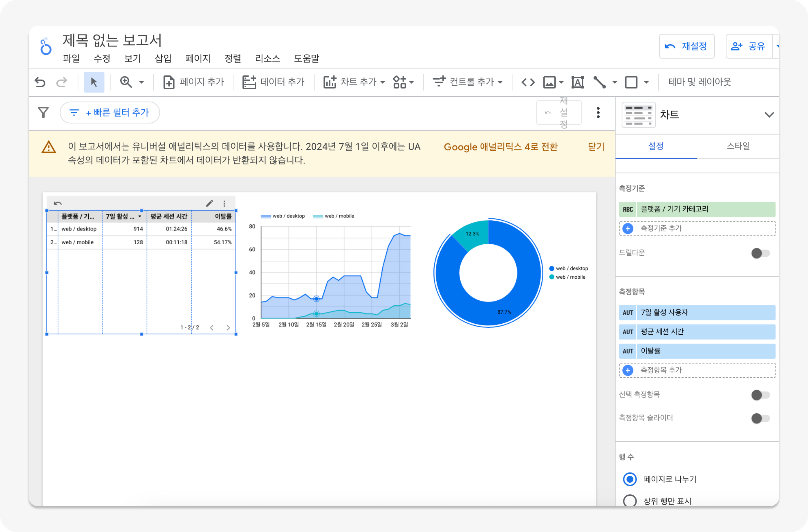Go to next table page arrow
808x532 pixels.
click(228, 328)
